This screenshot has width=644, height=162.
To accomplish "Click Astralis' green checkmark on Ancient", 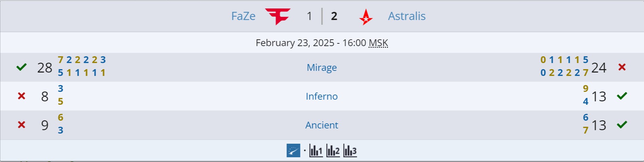I will [x=622, y=125].
